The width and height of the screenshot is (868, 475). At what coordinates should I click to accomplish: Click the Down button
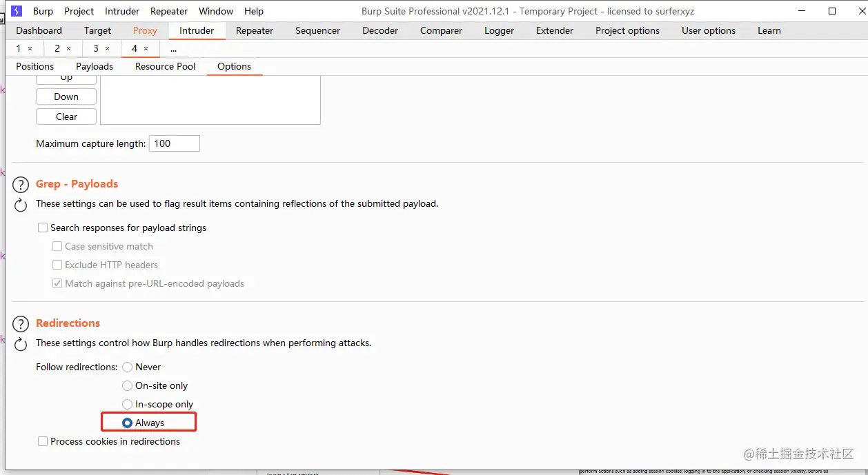[x=66, y=97]
